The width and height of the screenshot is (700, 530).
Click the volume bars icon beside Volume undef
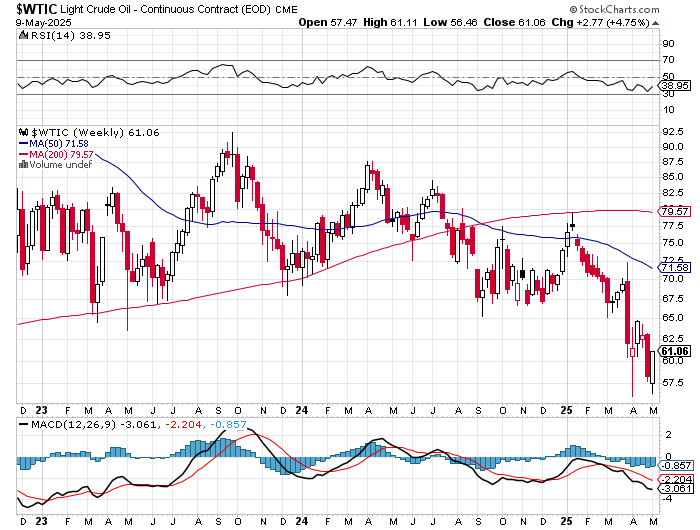tap(23, 165)
